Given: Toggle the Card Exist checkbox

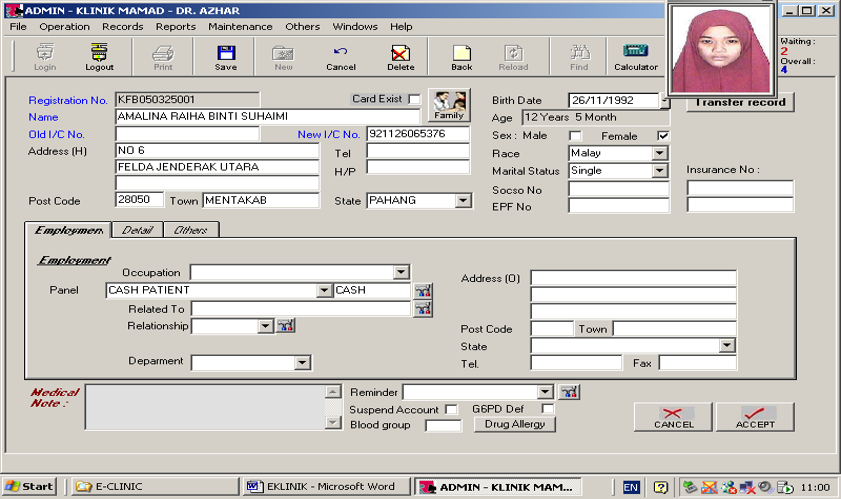Looking at the screenshot, I should (415, 100).
